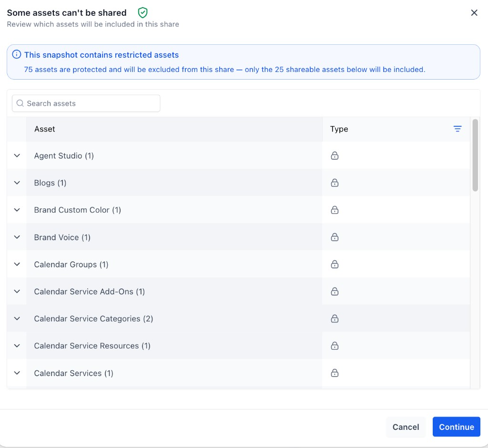
Task: Expand the Agent Studio (1) row
Action: click(x=17, y=156)
